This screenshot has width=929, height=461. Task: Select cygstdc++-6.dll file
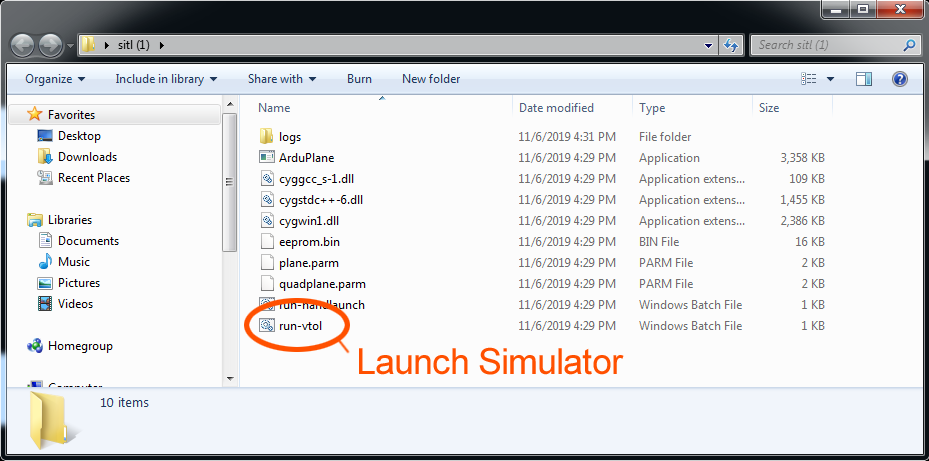321,200
